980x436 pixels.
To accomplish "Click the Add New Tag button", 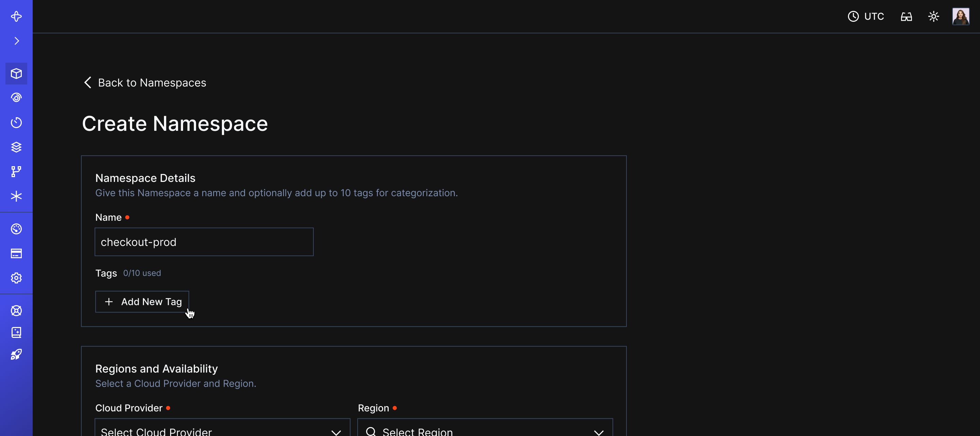I will 142,301.
